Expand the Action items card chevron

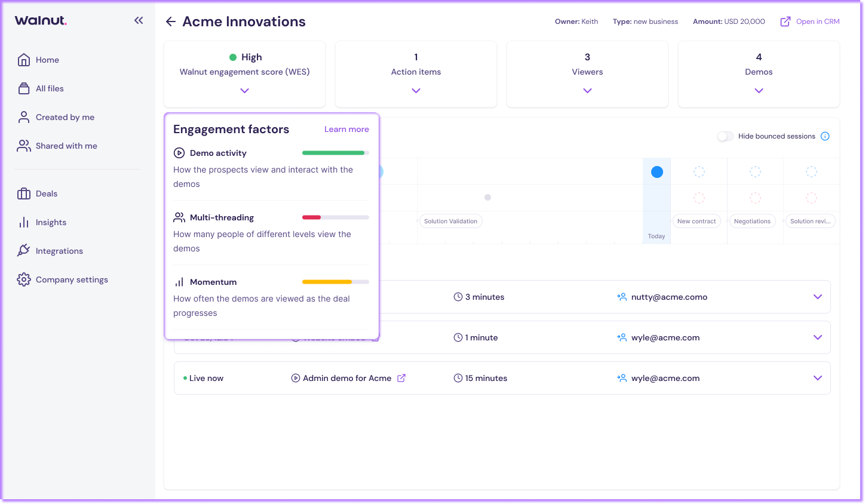(416, 91)
